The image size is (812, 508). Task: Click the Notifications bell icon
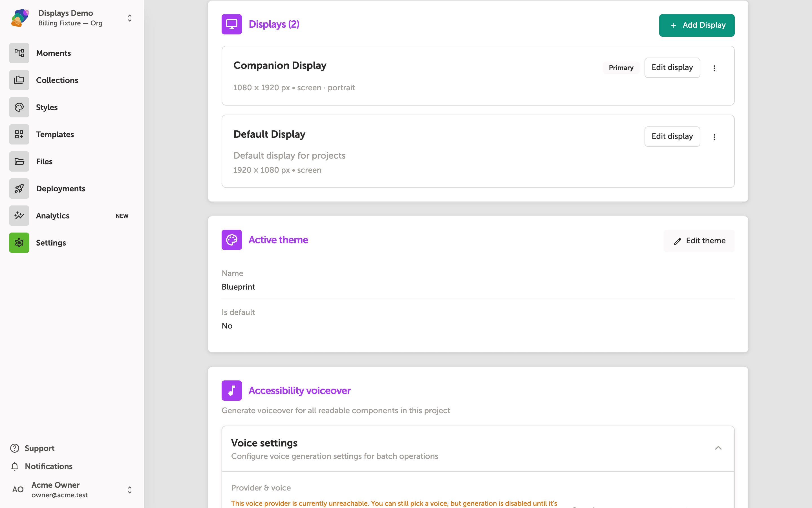tap(15, 466)
